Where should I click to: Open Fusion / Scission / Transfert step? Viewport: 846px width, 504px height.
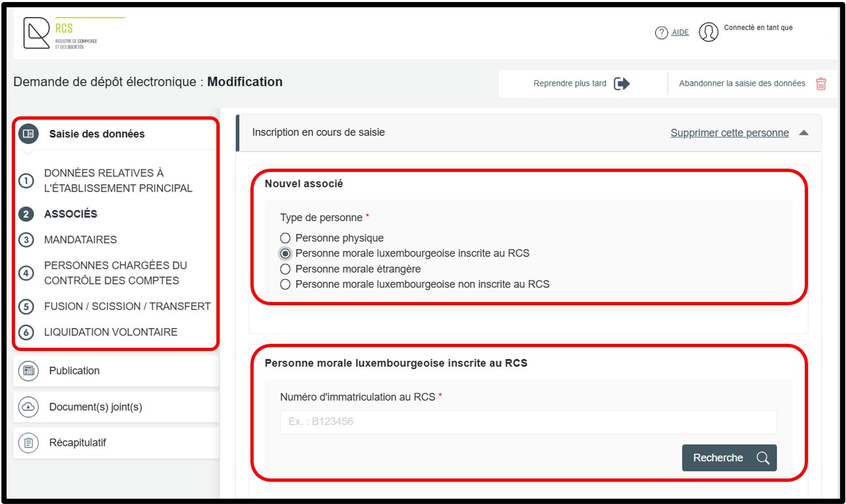[x=127, y=306]
